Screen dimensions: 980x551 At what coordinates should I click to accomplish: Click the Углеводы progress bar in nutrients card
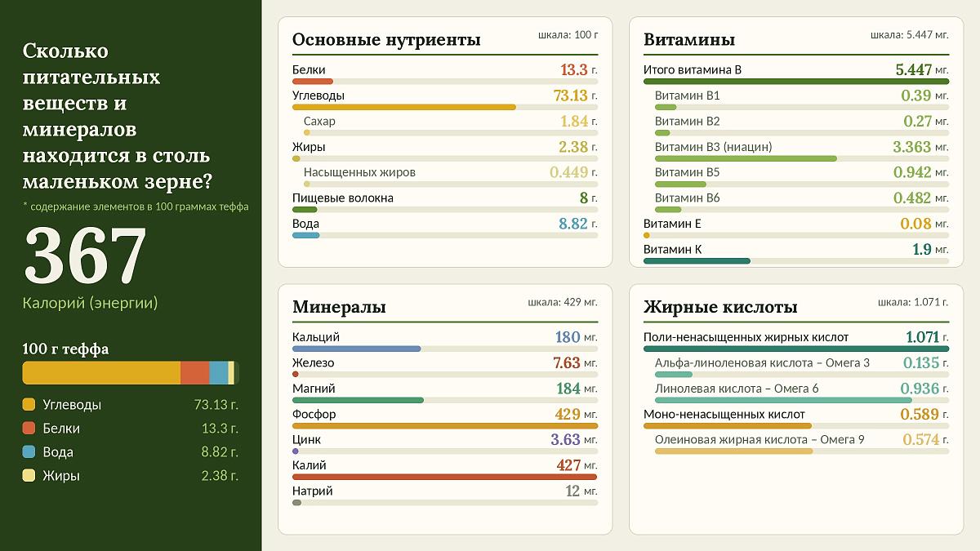(x=404, y=107)
